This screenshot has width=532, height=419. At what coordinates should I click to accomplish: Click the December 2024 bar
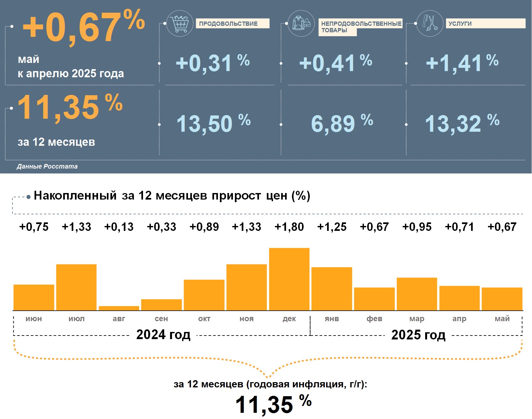point(289,279)
